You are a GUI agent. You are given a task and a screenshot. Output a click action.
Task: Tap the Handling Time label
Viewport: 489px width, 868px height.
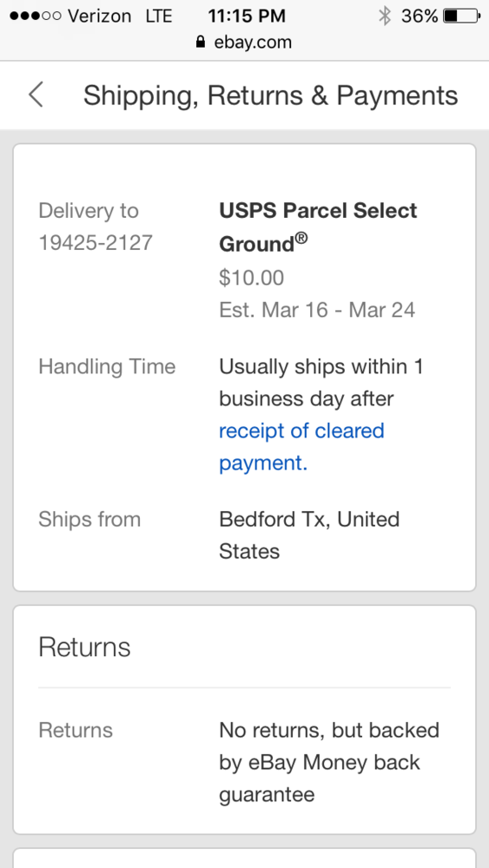[x=107, y=366]
